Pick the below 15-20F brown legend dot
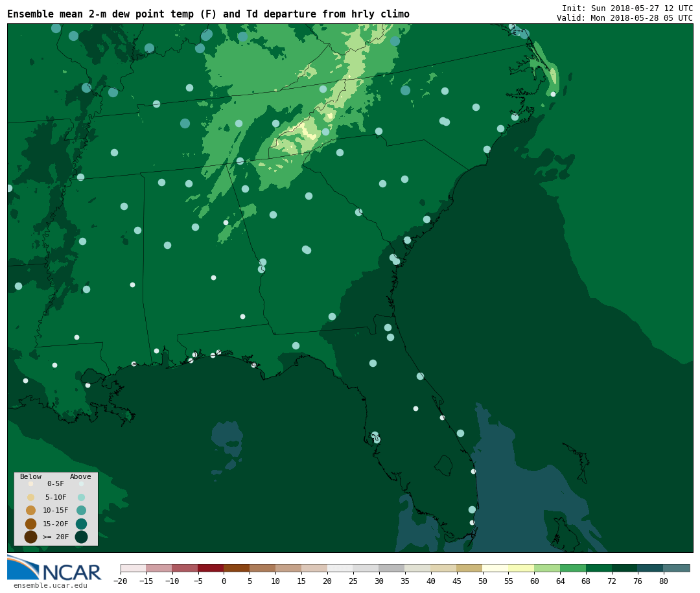 31,524
